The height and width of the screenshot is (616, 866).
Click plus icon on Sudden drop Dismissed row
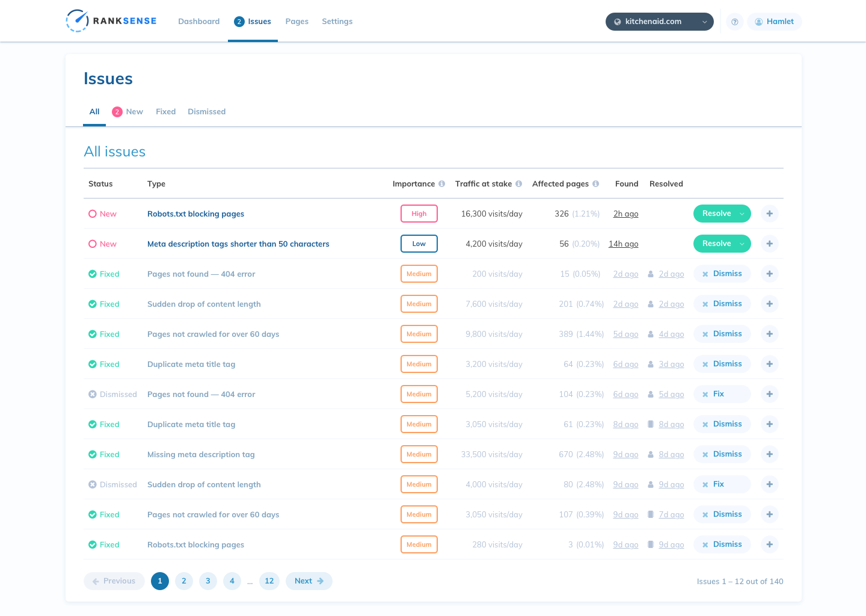(769, 484)
